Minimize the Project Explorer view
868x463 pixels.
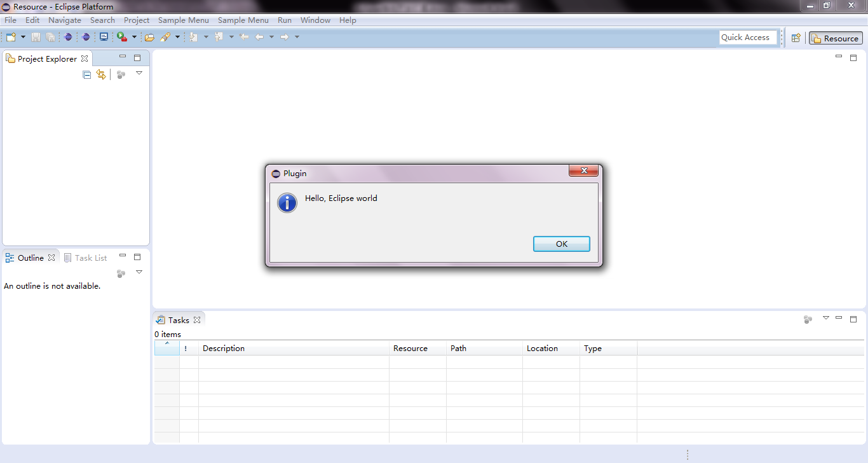point(123,57)
